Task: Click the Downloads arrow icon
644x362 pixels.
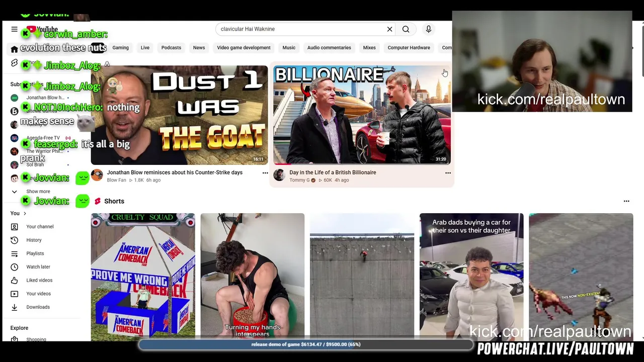Action: pyautogui.click(x=14, y=307)
